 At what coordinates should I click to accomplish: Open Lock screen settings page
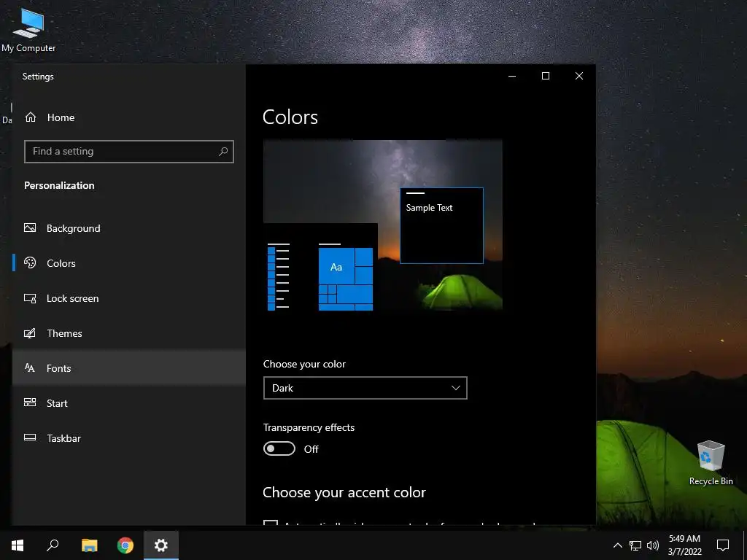point(128,298)
